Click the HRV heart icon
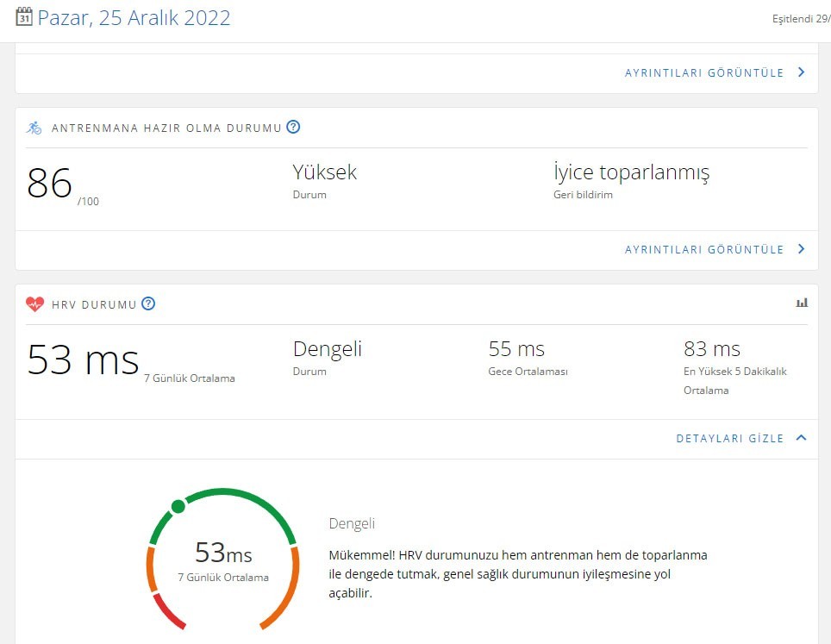Viewport: 831px width, 644px height. coord(34,304)
